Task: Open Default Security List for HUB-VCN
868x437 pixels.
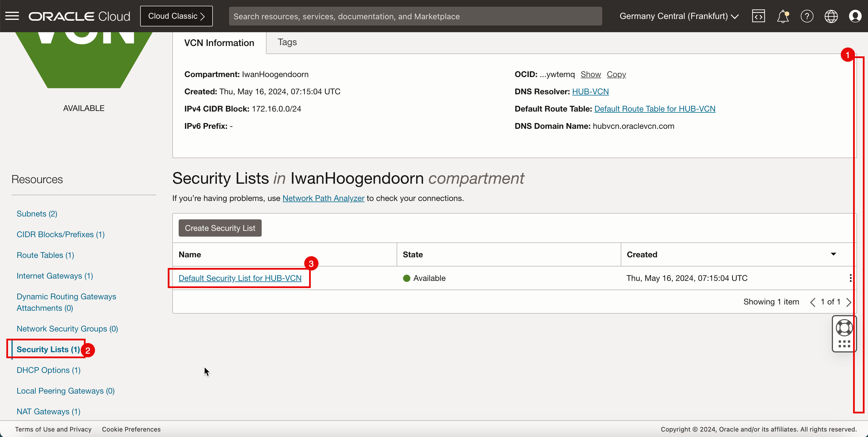Action: [240, 278]
